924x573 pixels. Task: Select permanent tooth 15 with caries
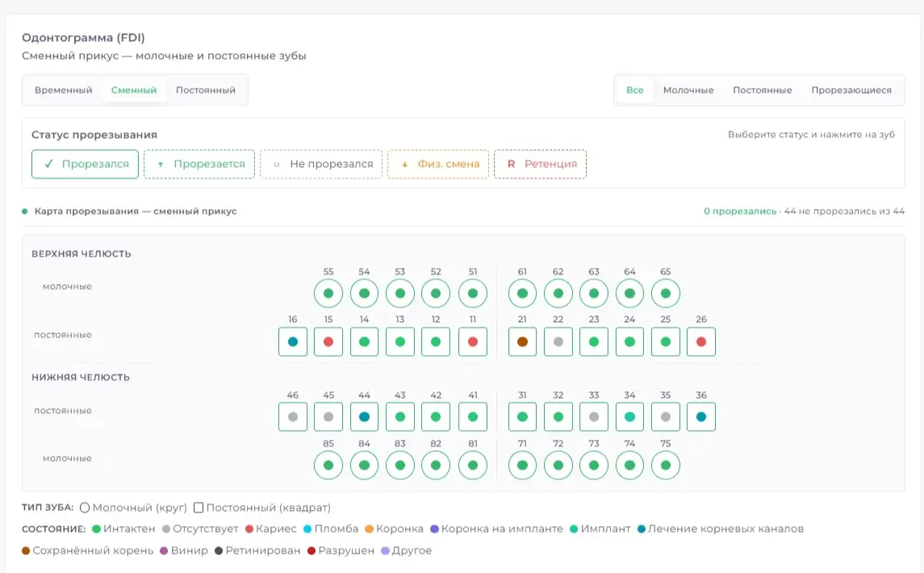tap(328, 342)
